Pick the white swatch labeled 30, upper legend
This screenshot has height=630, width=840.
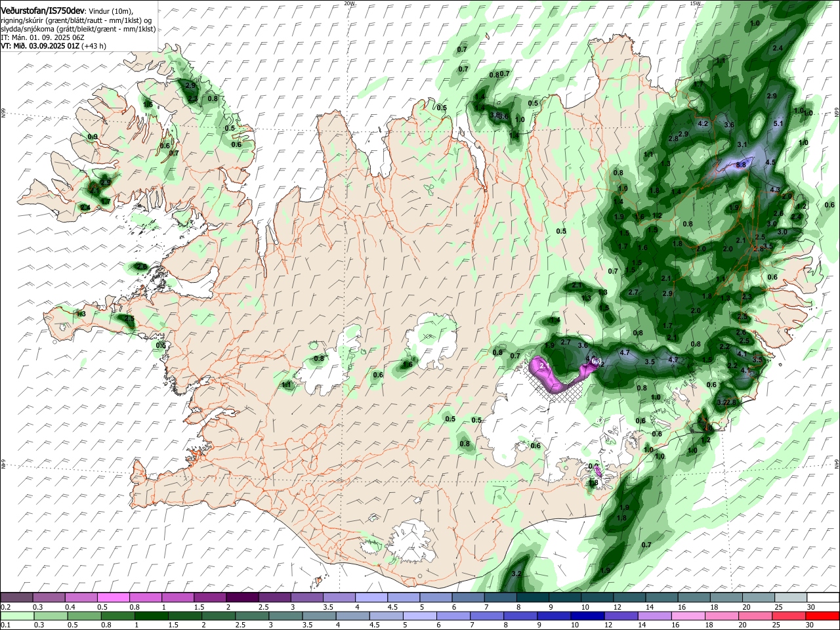(x=823, y=598)
